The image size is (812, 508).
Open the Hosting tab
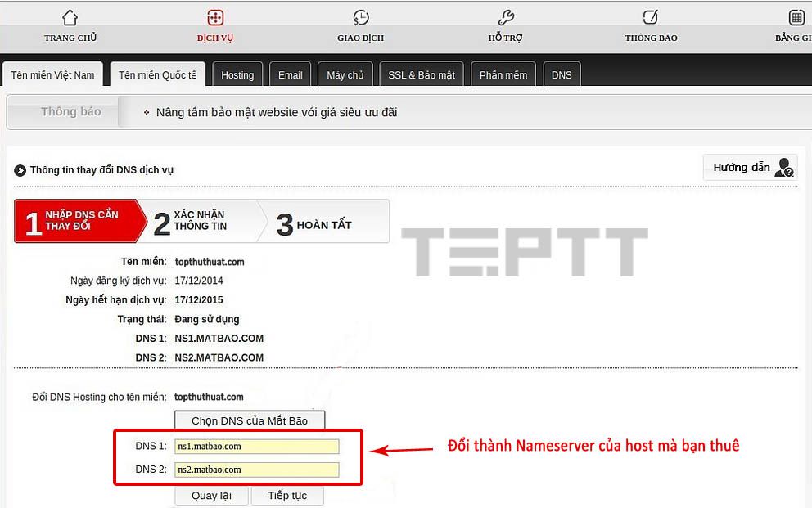237,75
